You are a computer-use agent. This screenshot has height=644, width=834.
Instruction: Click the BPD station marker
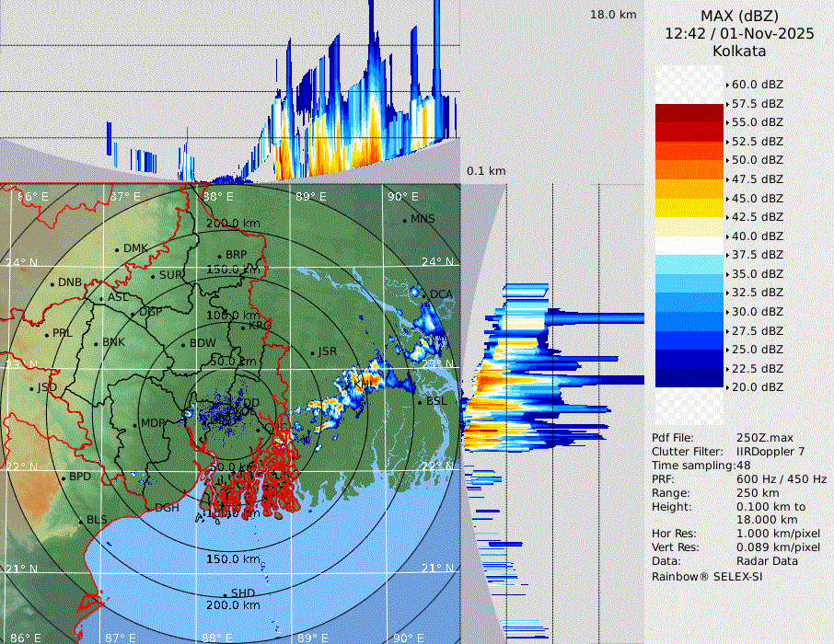coord(64,478)
